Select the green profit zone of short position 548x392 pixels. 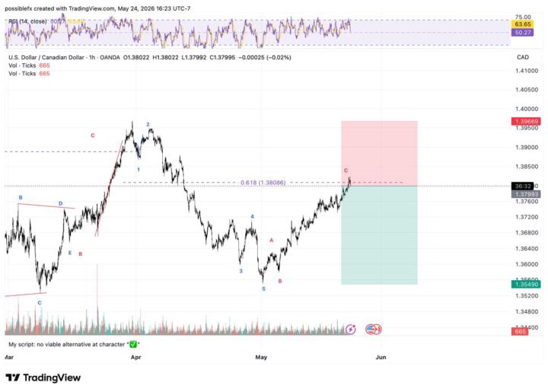[379, 235]
